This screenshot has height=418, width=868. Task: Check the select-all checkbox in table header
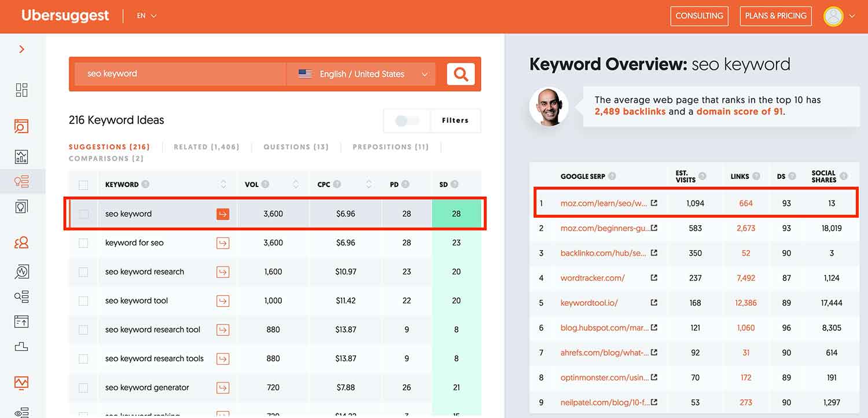click(x=83, y=185)
